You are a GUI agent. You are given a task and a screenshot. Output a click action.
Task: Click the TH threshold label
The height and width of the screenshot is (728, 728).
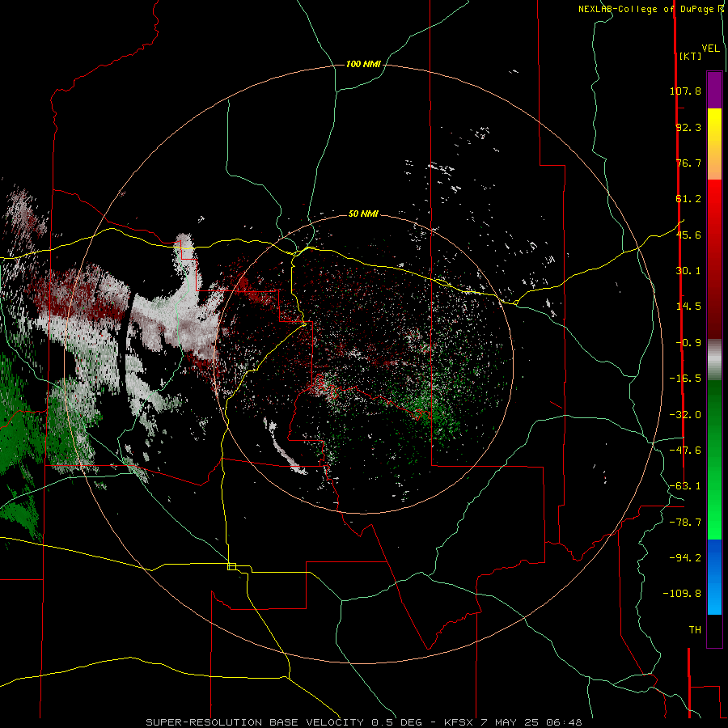(x=695, y=630)
